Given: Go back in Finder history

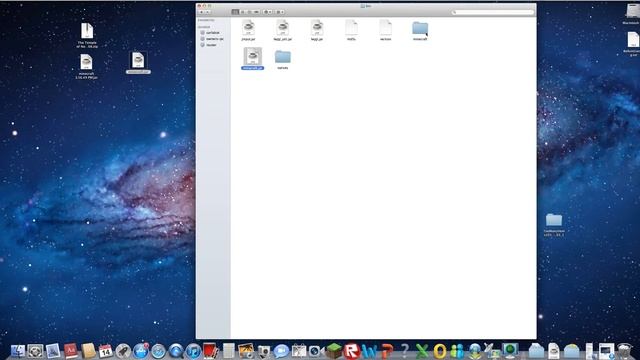Looking at the screenshot, I should 201,12.
